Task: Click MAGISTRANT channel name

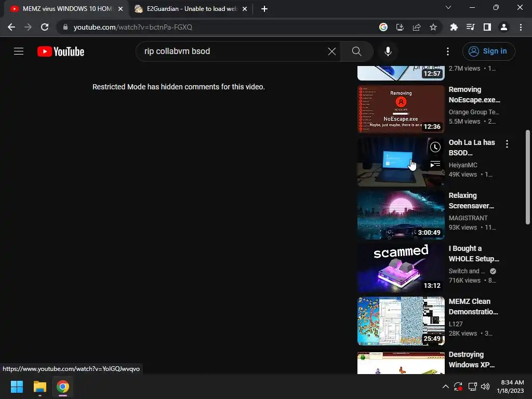Action: (468, 218)
